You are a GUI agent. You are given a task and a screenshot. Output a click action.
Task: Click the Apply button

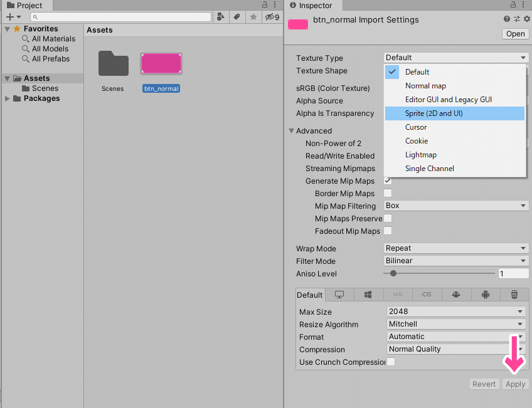pos(515,384)
